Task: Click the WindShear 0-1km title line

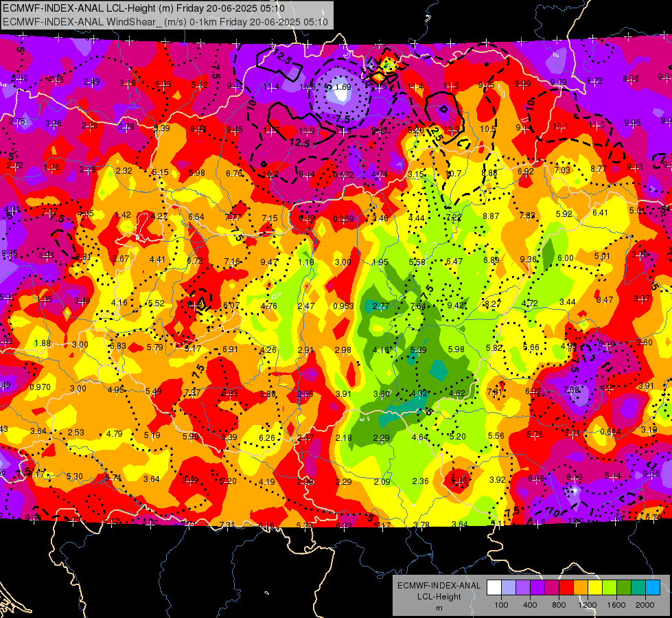Action: (x=165, y=22)
